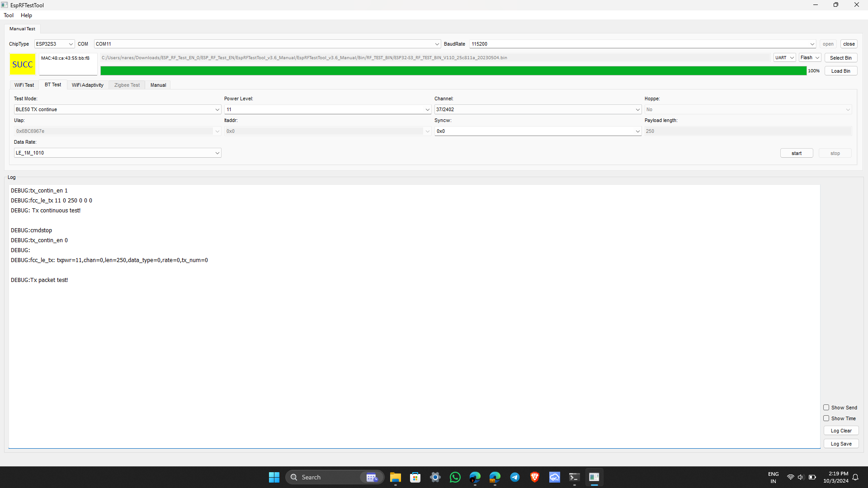Enable the Show Time checkbox
This screenshot has height=488, width=868.
tap(826, 418)
